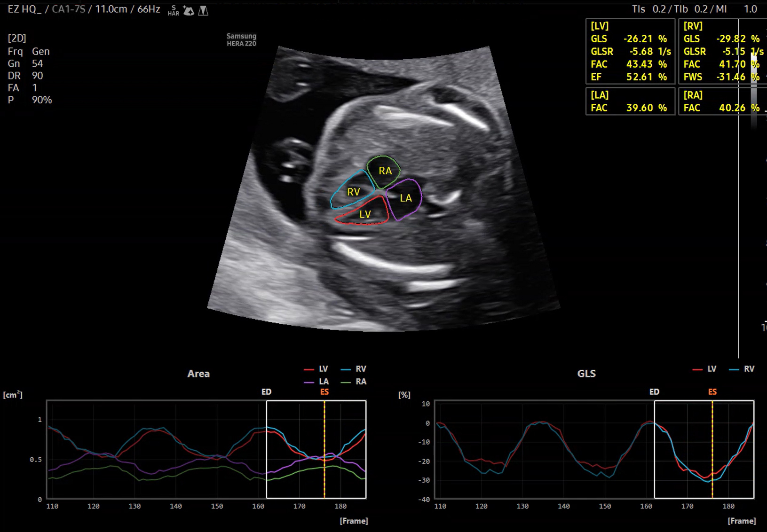Click the ES marker above the GLS chart
Viewport: 767px width, 532px height.
tap(712, 391)
